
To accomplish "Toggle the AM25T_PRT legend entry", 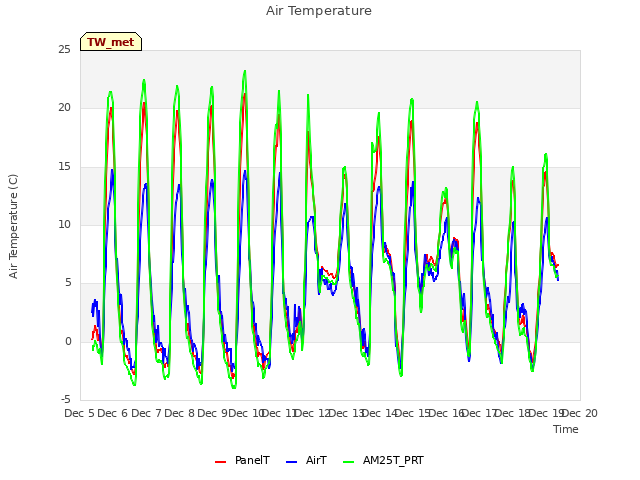I will tap(384, 460).
